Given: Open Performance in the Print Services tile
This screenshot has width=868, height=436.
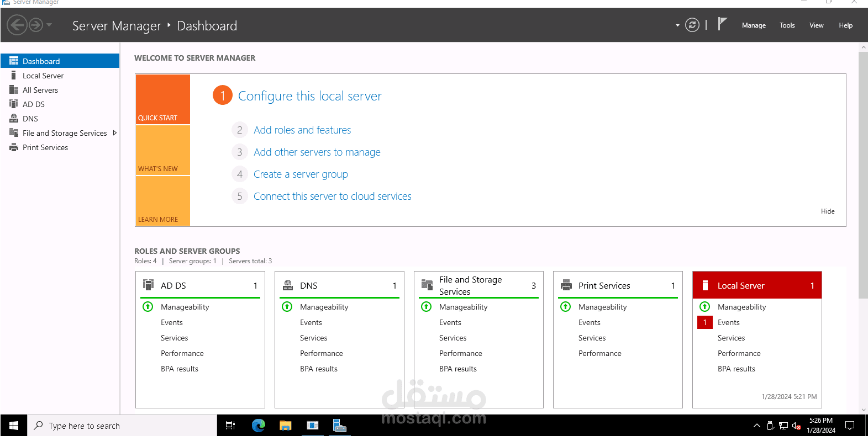Looking at the screenshot, I should coord(599,353).
